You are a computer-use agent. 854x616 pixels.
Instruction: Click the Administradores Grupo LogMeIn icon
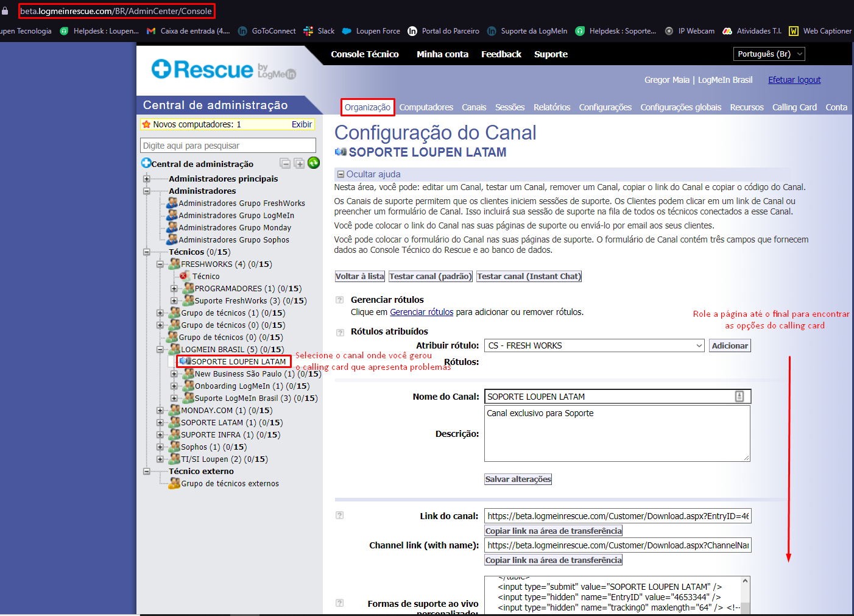[172, 215]
